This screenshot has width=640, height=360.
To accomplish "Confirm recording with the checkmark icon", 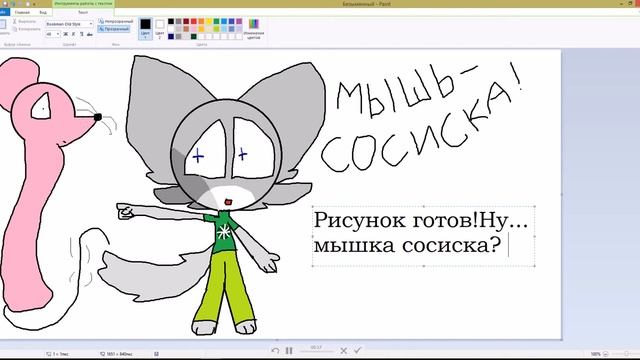I will coord(358,350).
